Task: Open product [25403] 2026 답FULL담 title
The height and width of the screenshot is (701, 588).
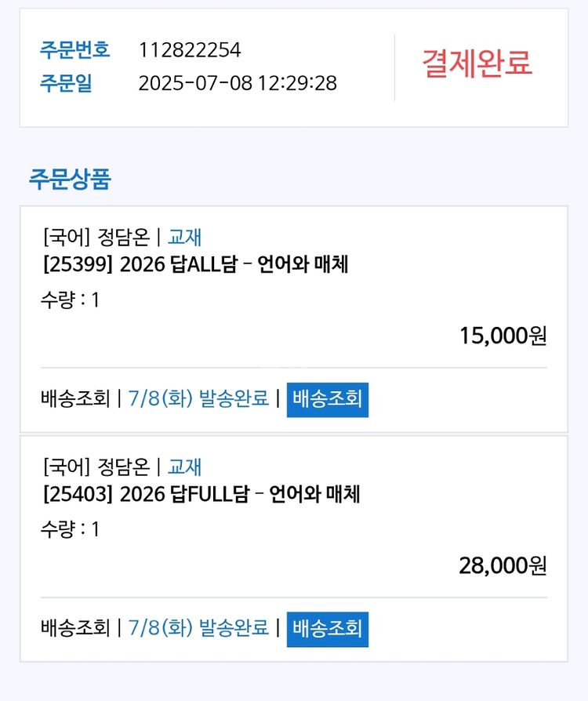Action: (201, 495)
